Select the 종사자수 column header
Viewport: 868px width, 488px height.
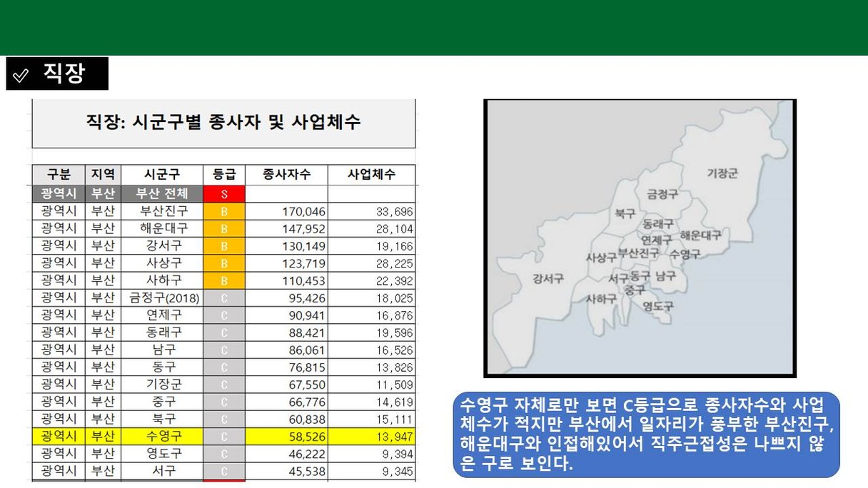(286, 175)
